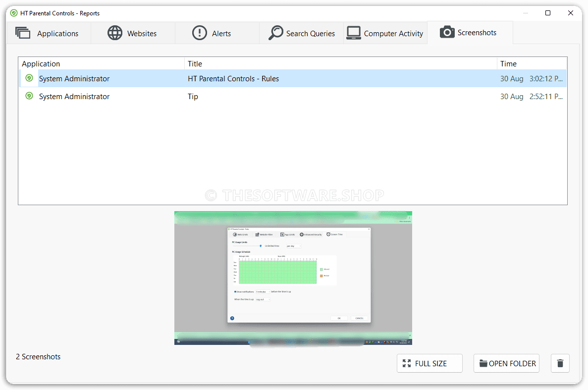Click the green shield icon in the Rules row
The height and width of the screenshot is (390, 588).
click(x=29, y=78)
